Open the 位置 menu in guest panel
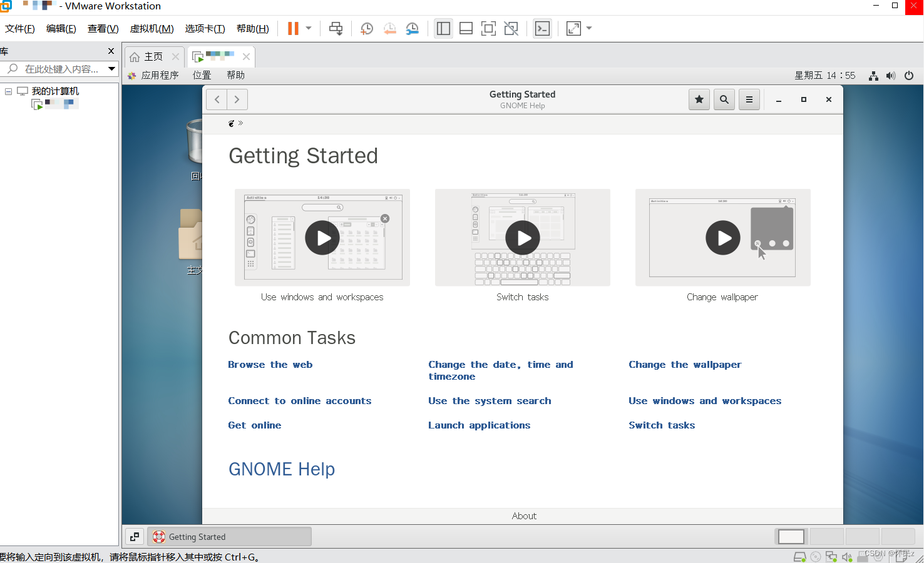This screenshot has height=563, width=924. pos(202,75)
